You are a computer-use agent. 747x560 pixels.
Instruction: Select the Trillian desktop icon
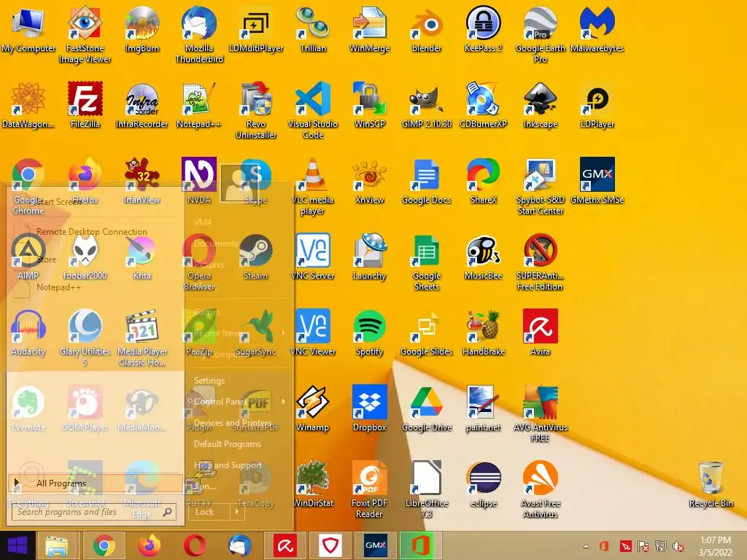(312, 29)
